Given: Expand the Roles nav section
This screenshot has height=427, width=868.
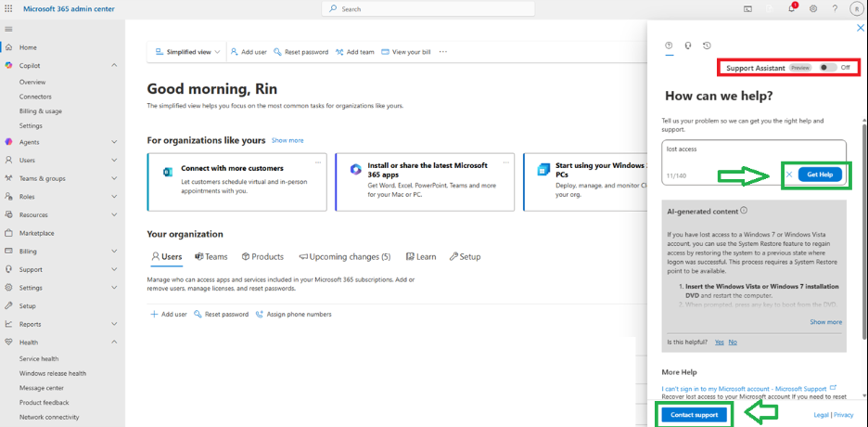Looking at the screenshot, I should click(114, 197).
